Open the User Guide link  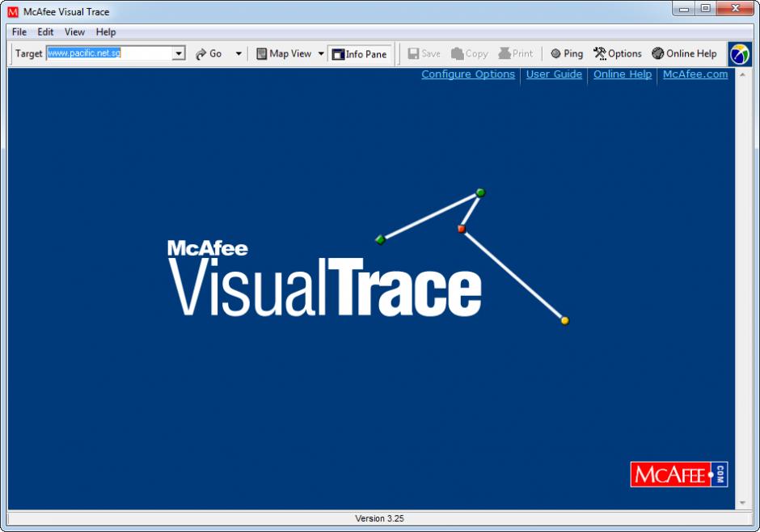tap(554, 74)
